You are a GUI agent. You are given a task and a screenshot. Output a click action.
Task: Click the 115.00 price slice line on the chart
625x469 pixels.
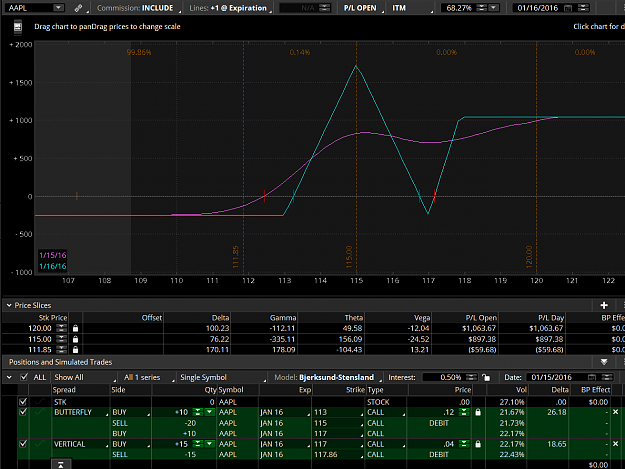(x=356, y=159)
